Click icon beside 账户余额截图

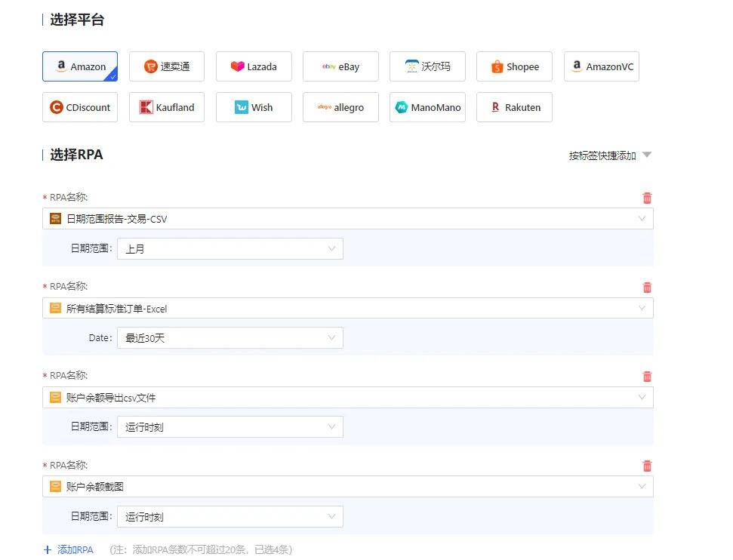pos(55,487)
